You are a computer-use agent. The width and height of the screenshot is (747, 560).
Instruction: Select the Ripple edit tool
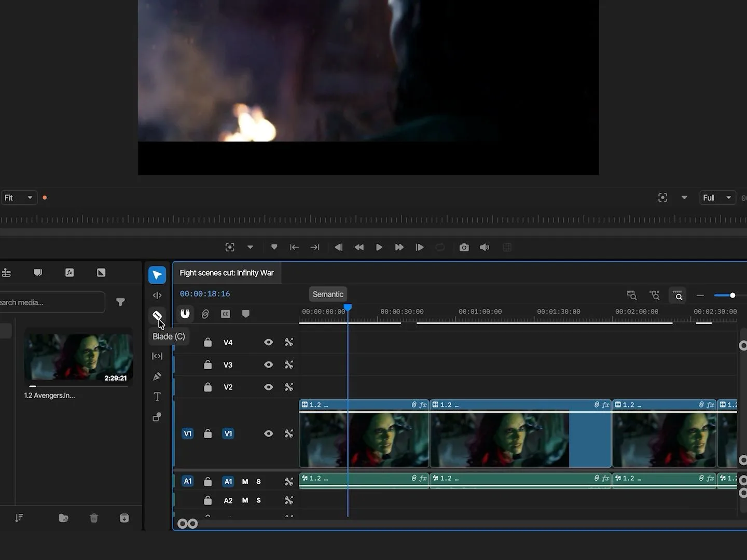click(x=157, y=296)
